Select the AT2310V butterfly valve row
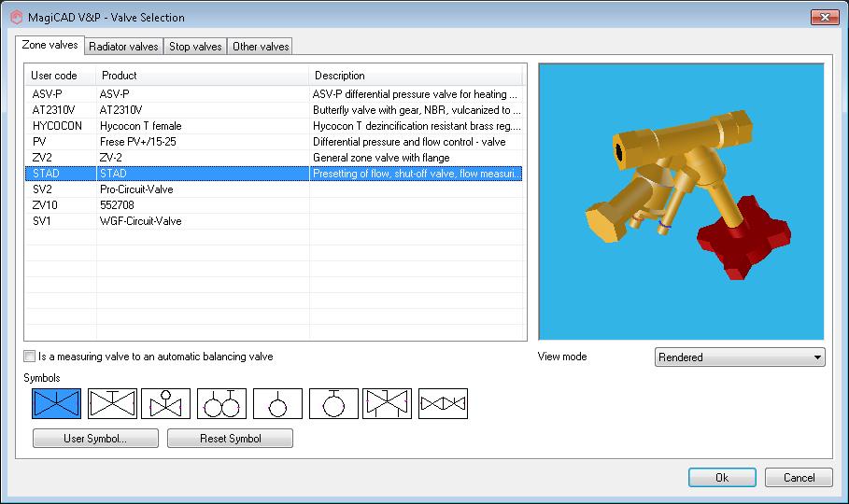 [x=274, y=110]
